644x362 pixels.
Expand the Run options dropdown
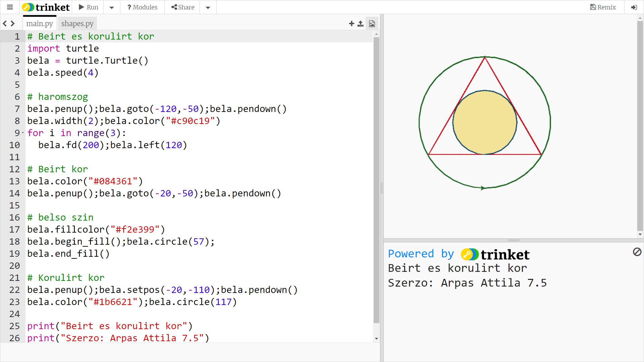pos(112,7)
